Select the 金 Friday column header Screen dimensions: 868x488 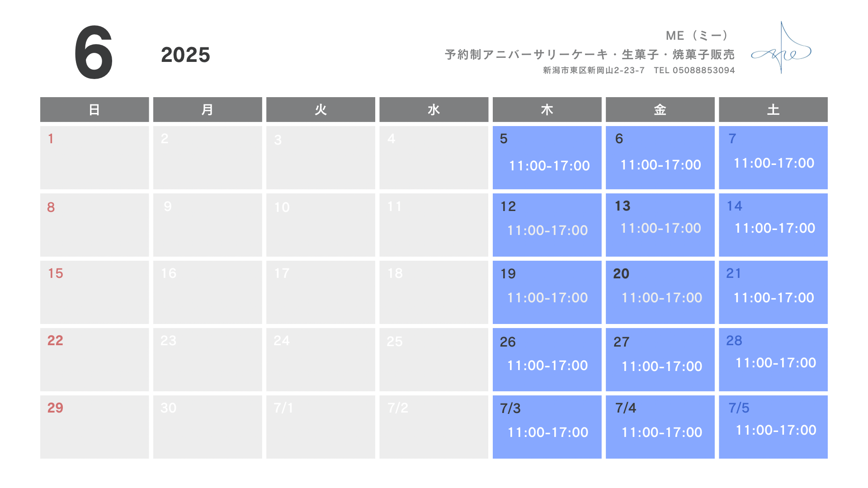[x=660, y=109]
